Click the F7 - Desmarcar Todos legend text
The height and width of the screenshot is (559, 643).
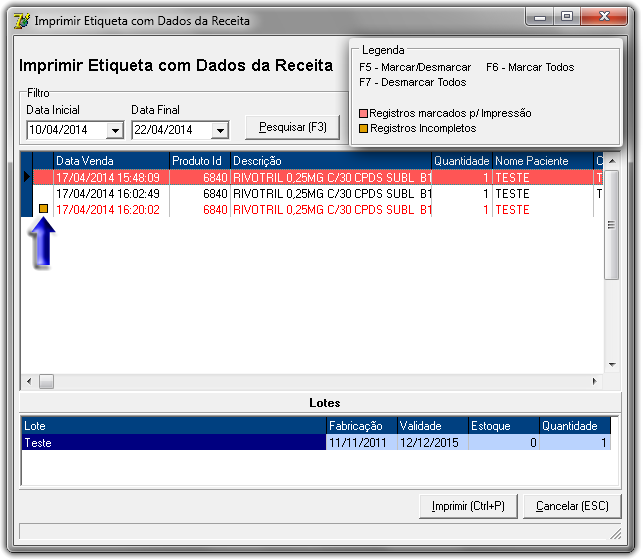(413, 82)
